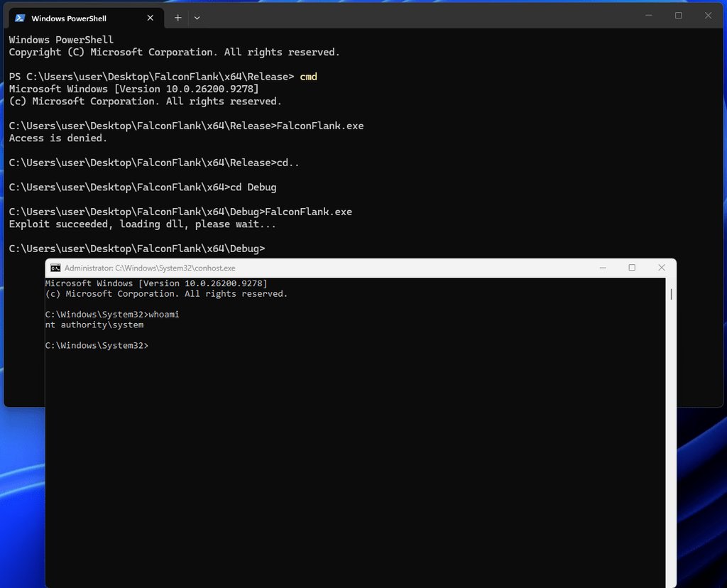This screenshot has width=727, height=588.
Task: Close the Windows Terminal window
Action: [708, 16]
